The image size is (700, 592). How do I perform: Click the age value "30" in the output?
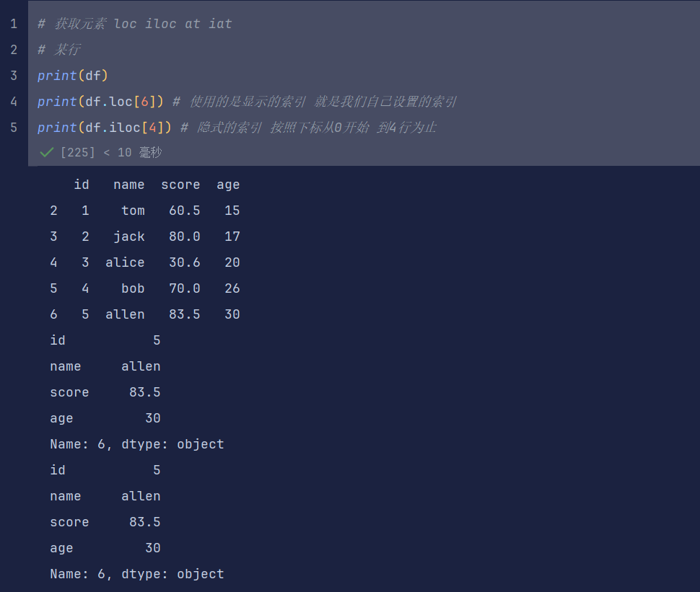[152, 418]
